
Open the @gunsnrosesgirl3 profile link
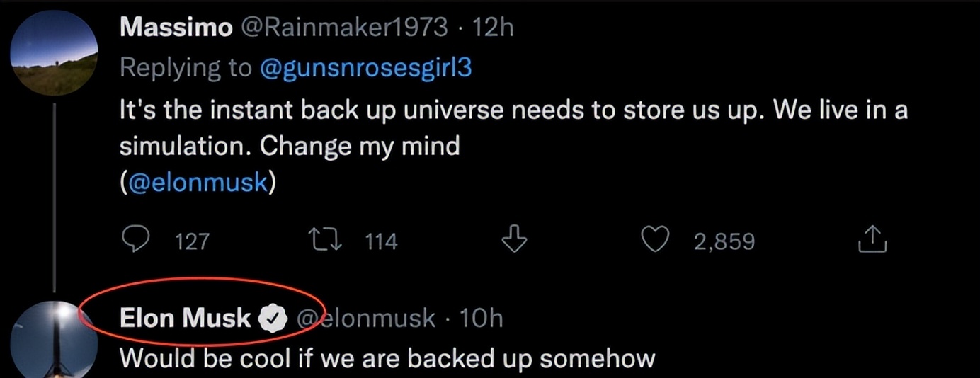[x=366, y=68]
